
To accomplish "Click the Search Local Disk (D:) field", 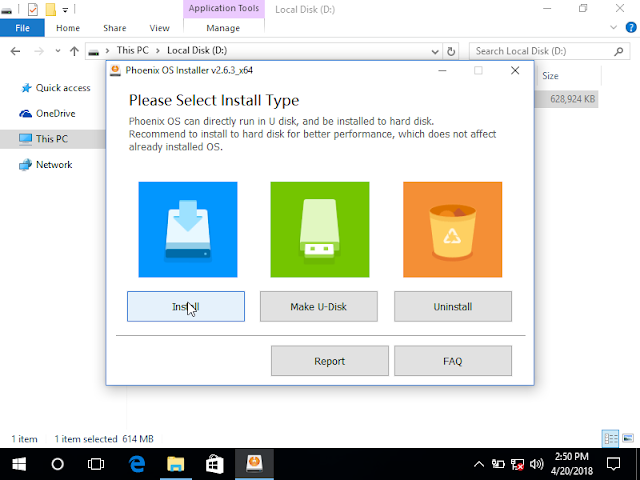I will tap(549, 51).
